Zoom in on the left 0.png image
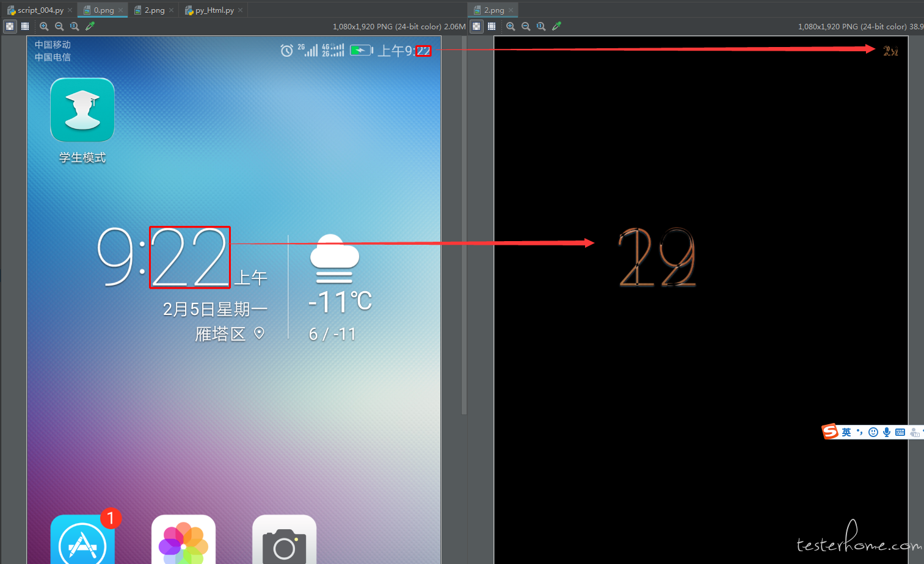This screenshot has width=924, height=564. click(44, 26)
